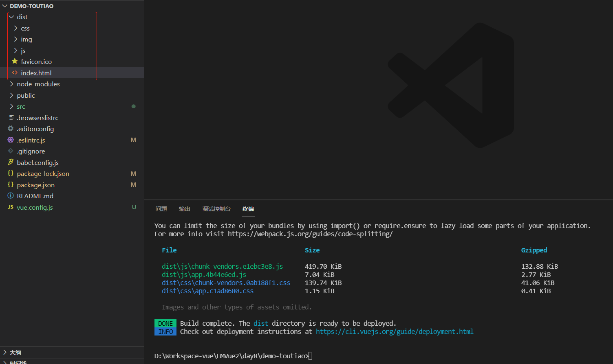Collapse the dist folder

click(11, 17)
